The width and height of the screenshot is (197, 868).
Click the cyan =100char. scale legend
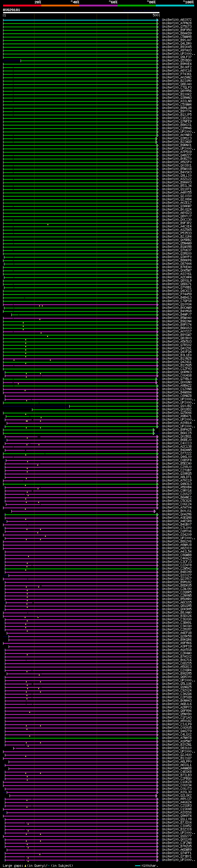147,865
